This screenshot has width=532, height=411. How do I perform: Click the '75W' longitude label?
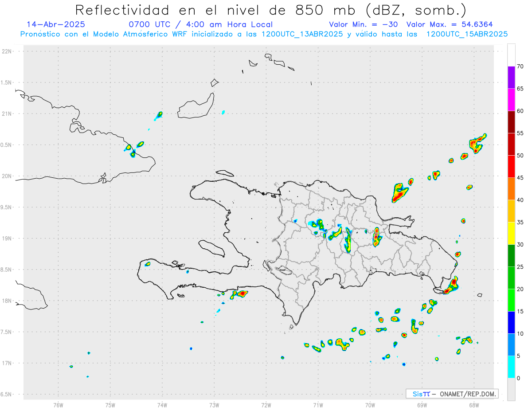[110, 405]
